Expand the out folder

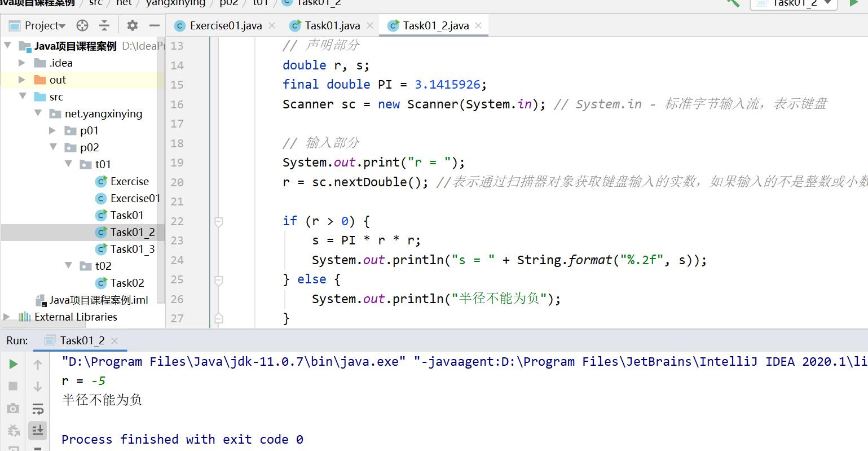22,80
